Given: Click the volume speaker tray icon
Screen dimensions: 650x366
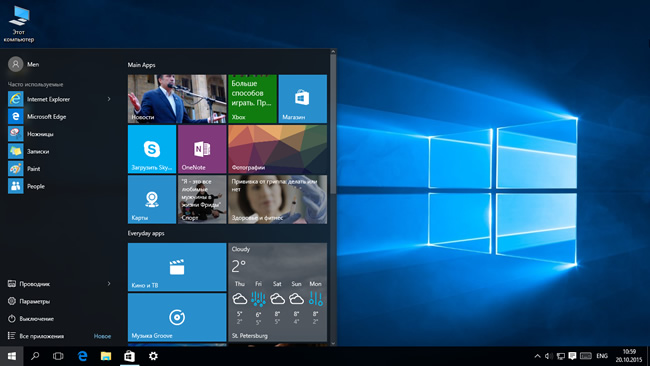Looking at the screenshot, I should pyautogui.click(x=548, y=356).
